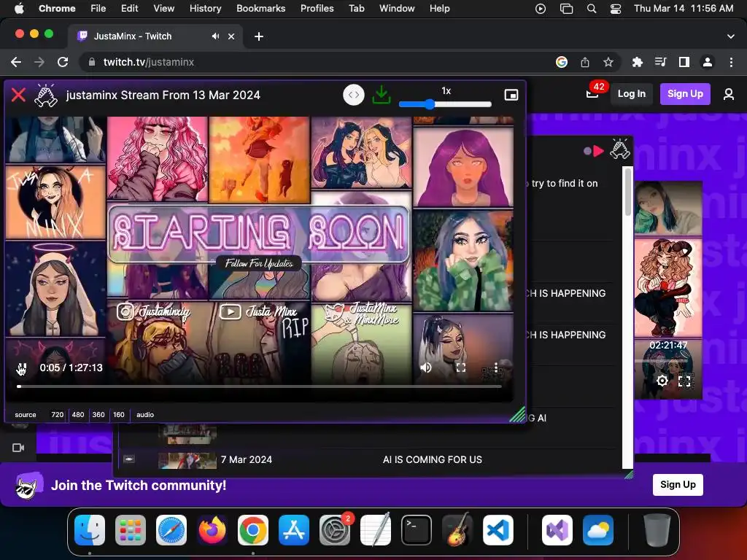This screenshot has width=747, height=560.
Task: Open Chrome's three-dot menu
Action: click(x=731, y=62)
